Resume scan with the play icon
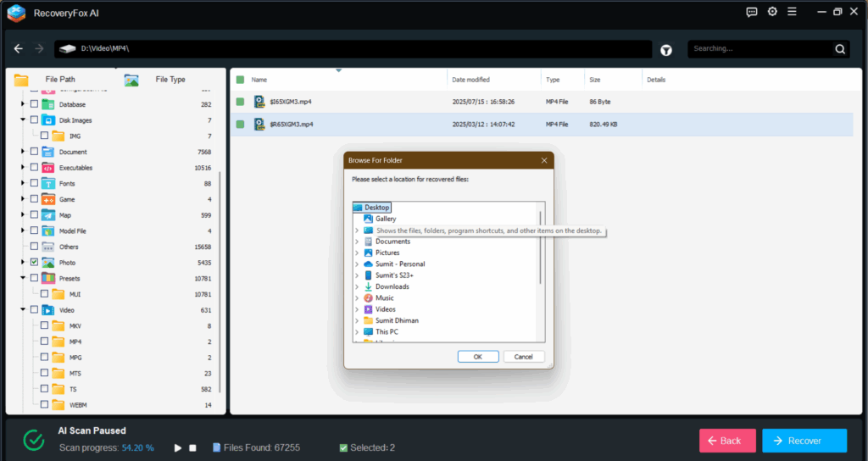The image size is (868, 461). click(178, 447)
